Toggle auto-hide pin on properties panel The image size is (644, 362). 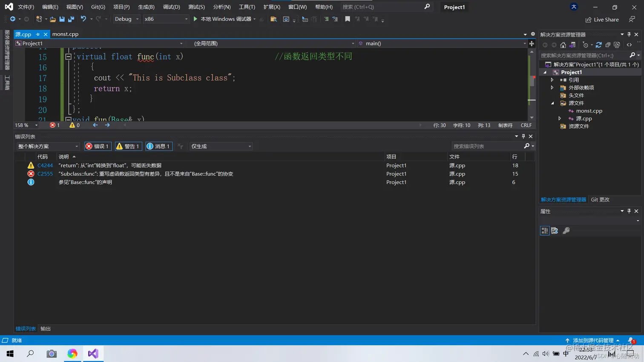click(629, 211)
